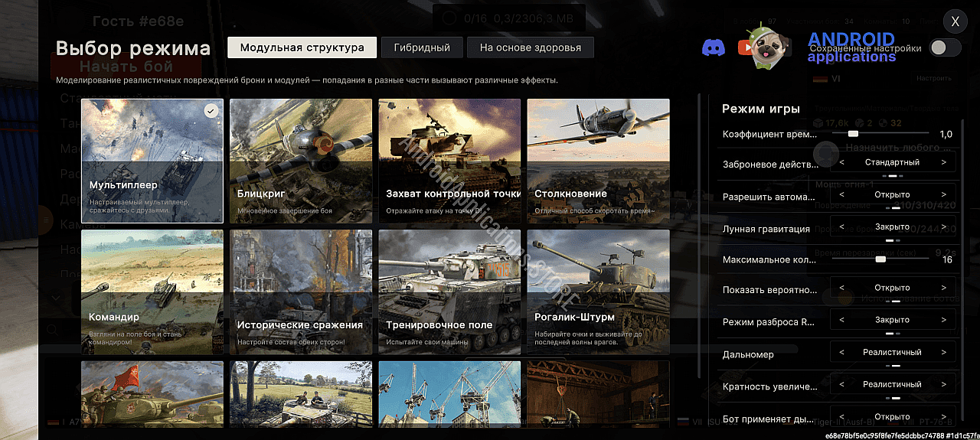This screenshot has width=980, height=440.
Task: Change the Бот применяет дым selector value
Action: (893, 417)
